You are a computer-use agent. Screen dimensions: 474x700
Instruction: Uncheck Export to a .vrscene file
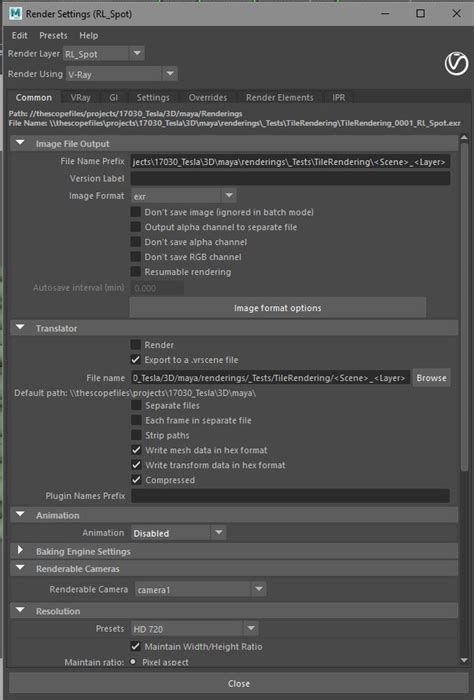point(136,359)
